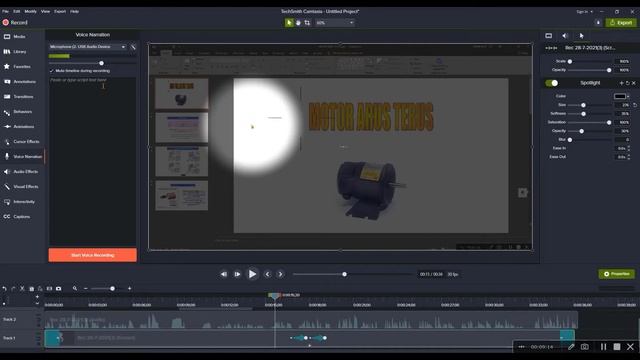640x360 pixels.
Task: Open the Modify menu
Action: click(x=31, y=11)
